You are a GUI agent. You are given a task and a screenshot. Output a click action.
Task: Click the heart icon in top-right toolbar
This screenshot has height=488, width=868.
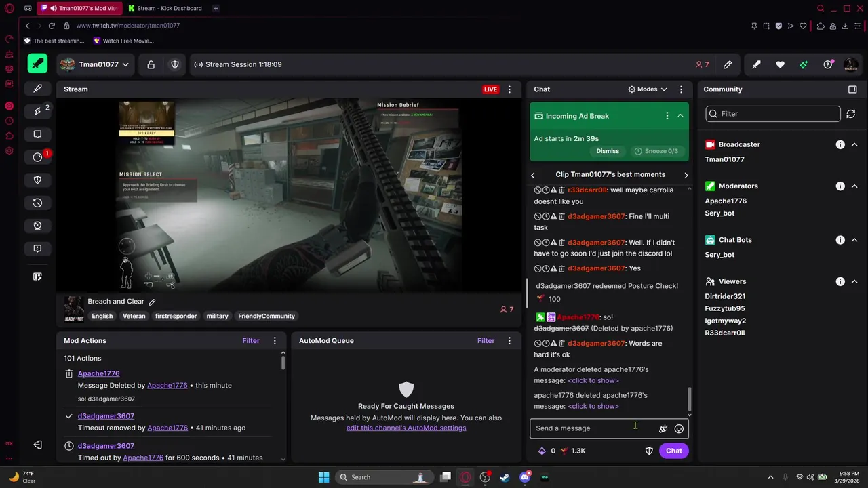click(780, 64)
